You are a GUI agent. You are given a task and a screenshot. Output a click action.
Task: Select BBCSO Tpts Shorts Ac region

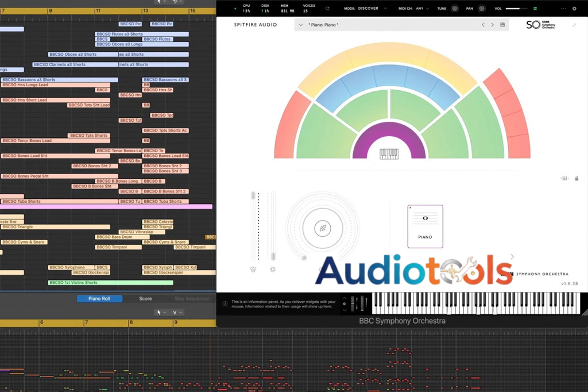[x=165, y=130]
